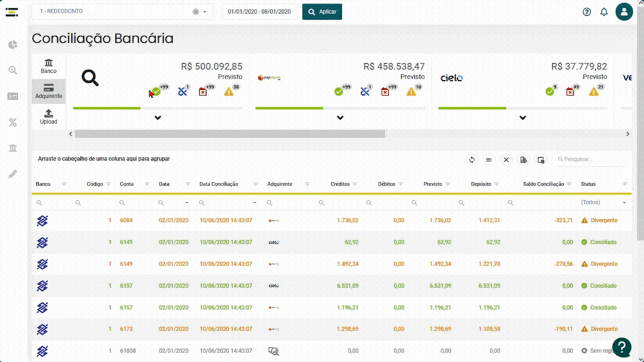Click the cards horizontal scrollbar thumb

pyautogui.click(x=230, y=134)
